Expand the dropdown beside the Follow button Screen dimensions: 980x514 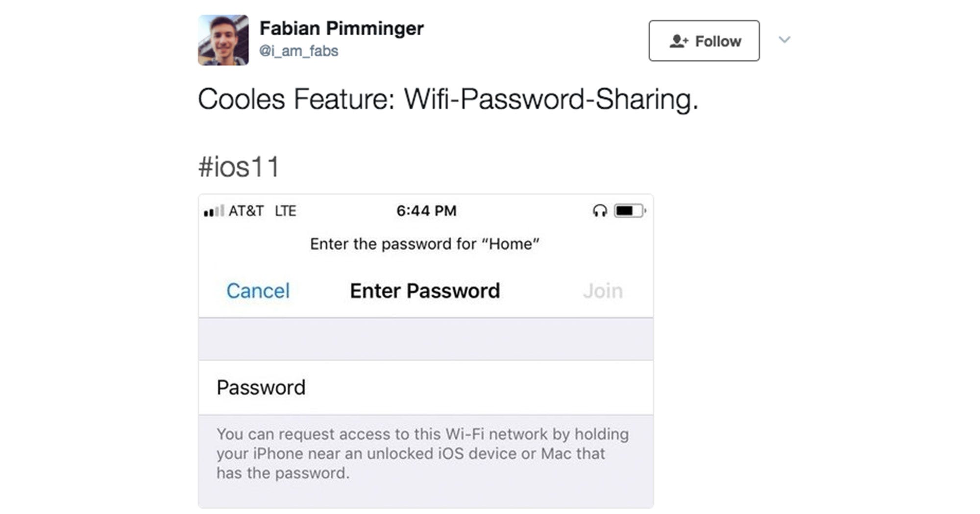[784, 40]
